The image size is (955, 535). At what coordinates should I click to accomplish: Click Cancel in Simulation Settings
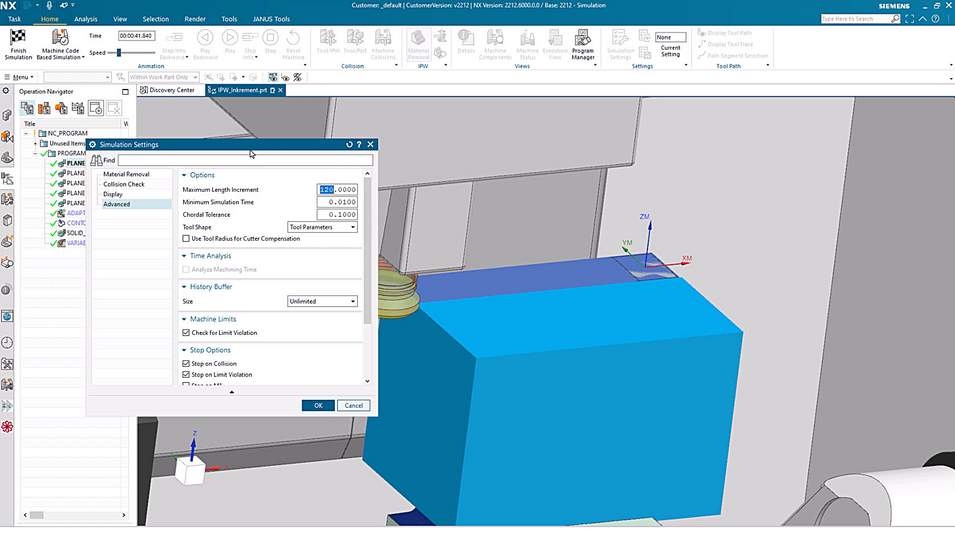[x=354, y=406]
